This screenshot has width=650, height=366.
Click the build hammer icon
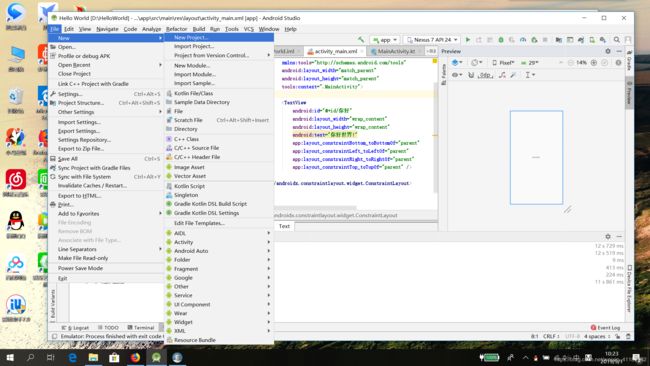pyautogui.click(x=361, y=40)
